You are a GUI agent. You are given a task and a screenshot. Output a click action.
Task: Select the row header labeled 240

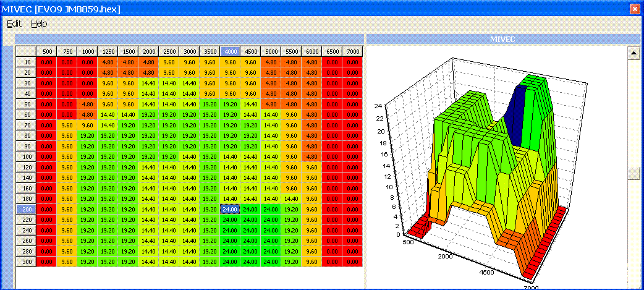tap(27, 230)
